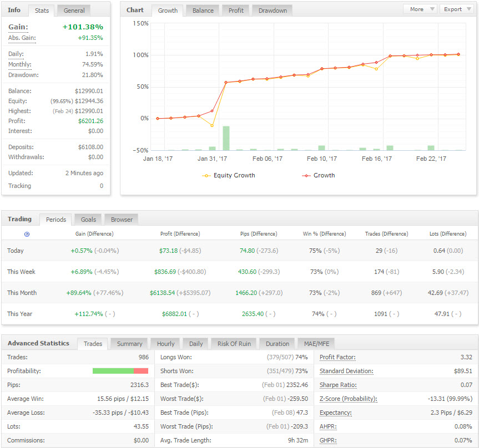Click the GHPR label
Screen dimensions: 479x448
pyautogui.click(x=328, y=440)
